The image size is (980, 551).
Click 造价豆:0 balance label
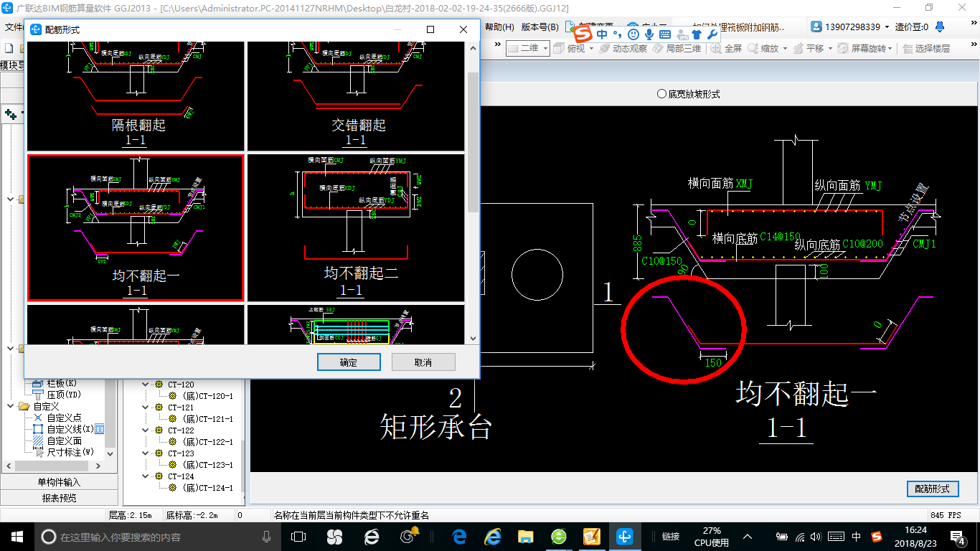(x=911, y=27)
